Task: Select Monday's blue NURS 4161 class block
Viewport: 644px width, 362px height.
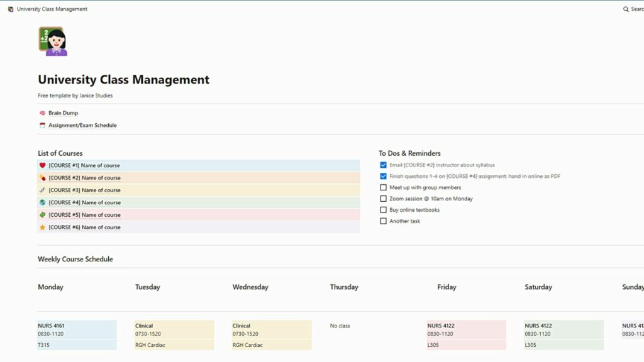Action: click(x=77, y=329)
